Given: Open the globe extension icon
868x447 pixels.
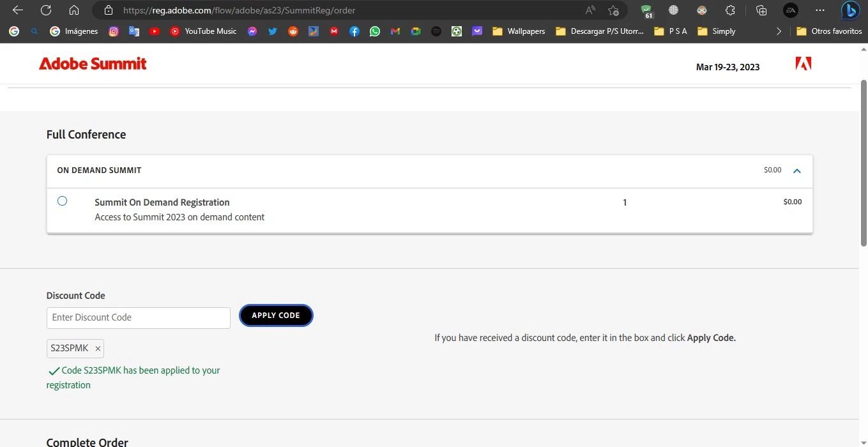Looking at the screenshot, I should pyautogui.click(x=673, y=10).
